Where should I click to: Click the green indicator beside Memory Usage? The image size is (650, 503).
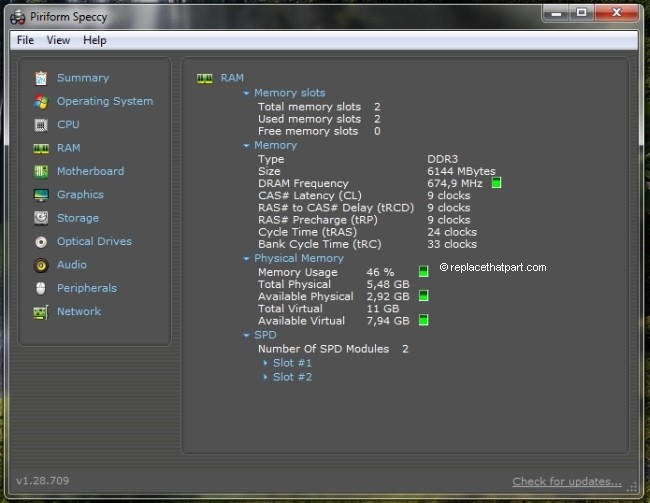click(423, 271)
